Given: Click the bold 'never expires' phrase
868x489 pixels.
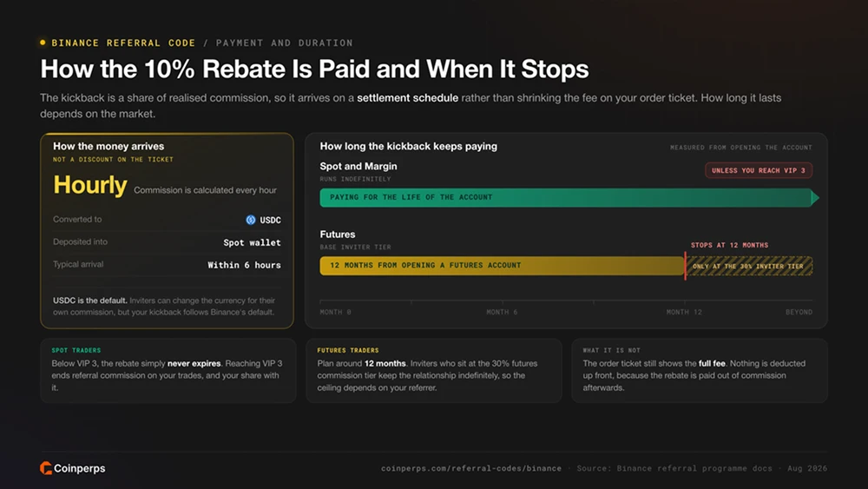Looking at the screenshot, I should pos(194,364).
